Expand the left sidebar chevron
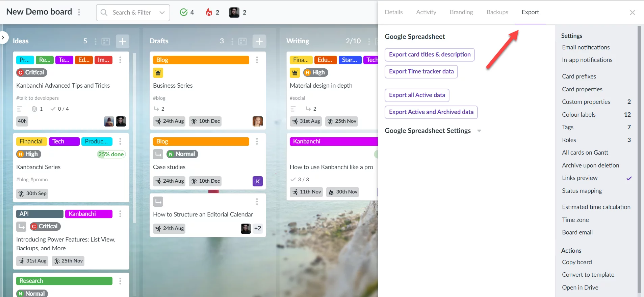The image size is (644, 297). [x=3, y=38]
